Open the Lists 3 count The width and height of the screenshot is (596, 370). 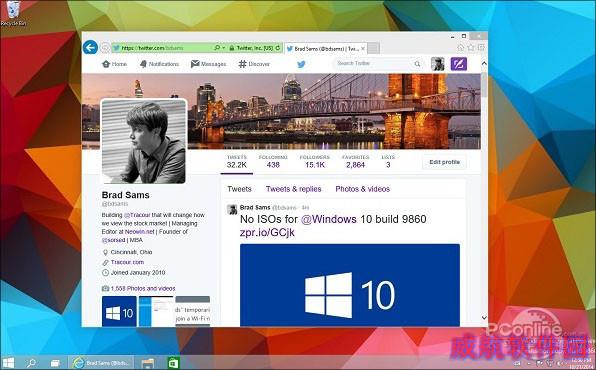(388, 162)
